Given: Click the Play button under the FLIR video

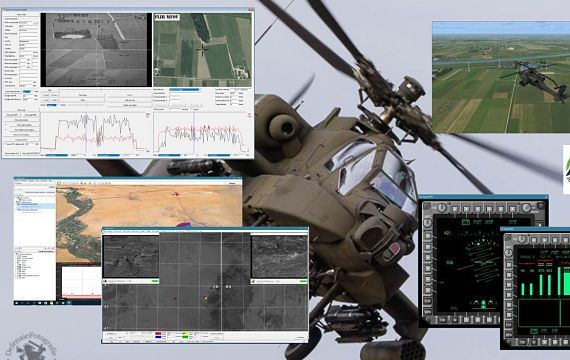Looking at the screenshot, I should [49, 90].
